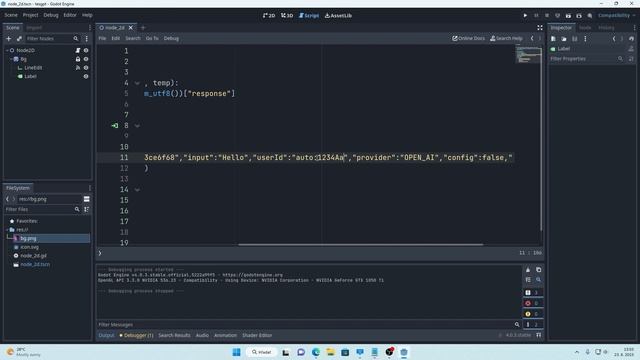Viewport: 640px width, 360px height.
Task: Click the signal connection icon on line 8
Action: click(115, 126)
